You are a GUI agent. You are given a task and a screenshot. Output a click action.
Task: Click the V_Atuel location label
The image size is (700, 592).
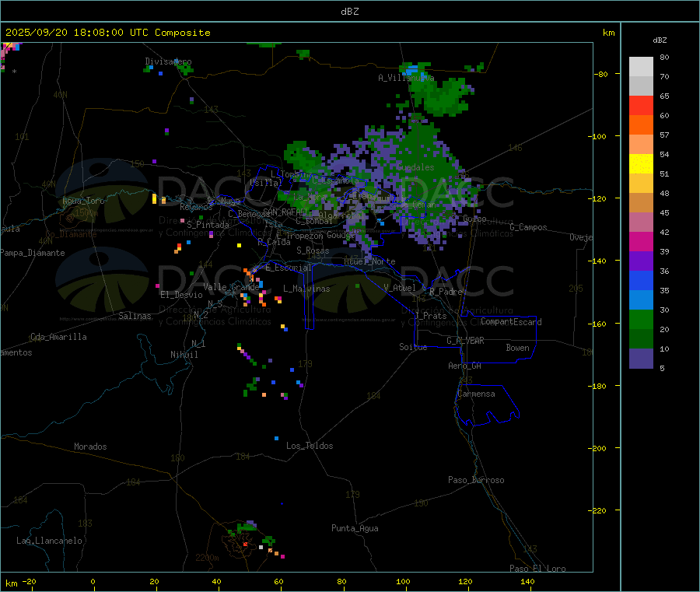[400, 288]
